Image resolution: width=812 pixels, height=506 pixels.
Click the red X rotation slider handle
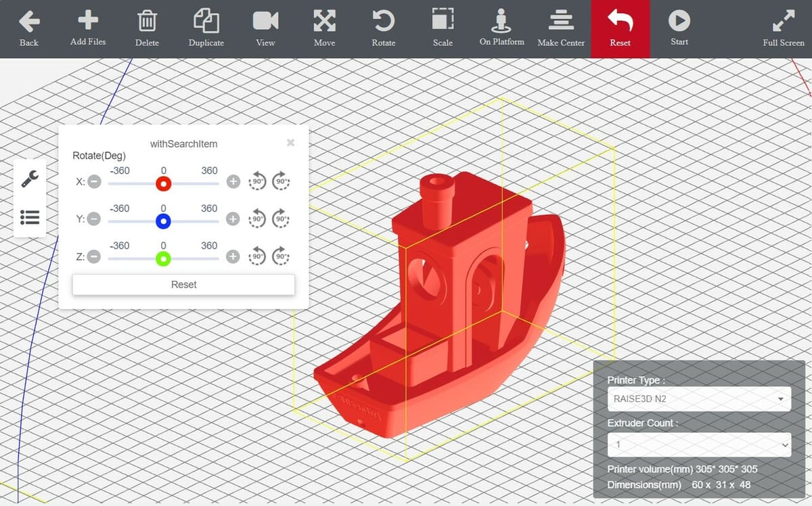(163, 183)
